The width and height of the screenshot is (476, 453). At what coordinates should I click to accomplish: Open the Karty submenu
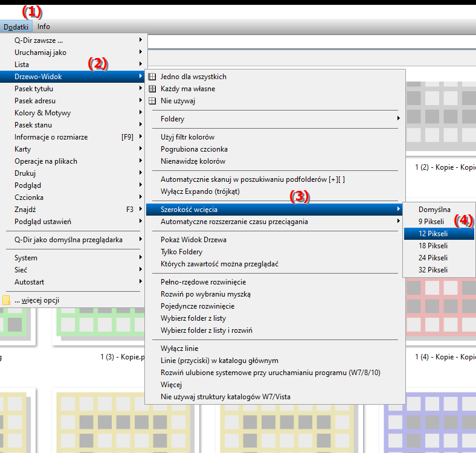pos(72,149)
